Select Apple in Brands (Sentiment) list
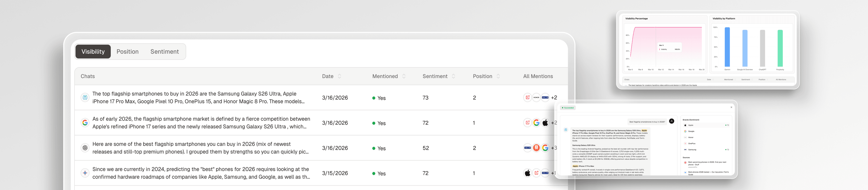Screen dimensions: 868x190 [690, 125]
